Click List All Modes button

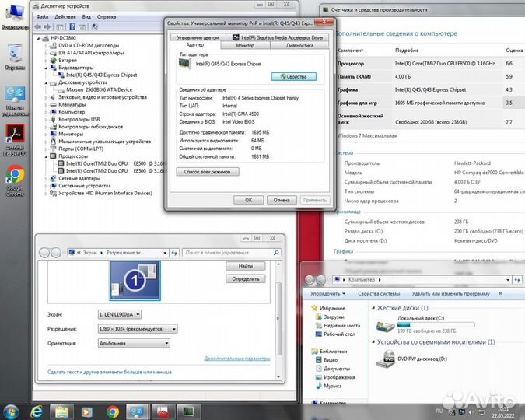208,172
